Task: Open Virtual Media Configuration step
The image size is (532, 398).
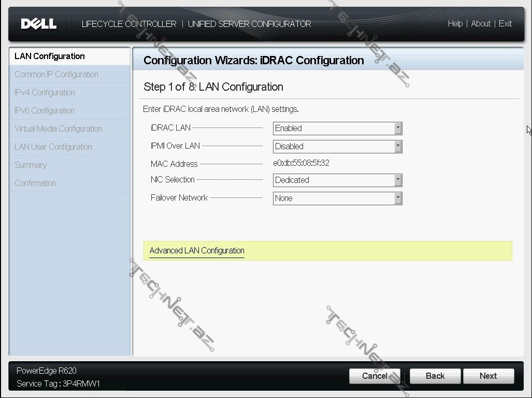Action: pos(58,129)
